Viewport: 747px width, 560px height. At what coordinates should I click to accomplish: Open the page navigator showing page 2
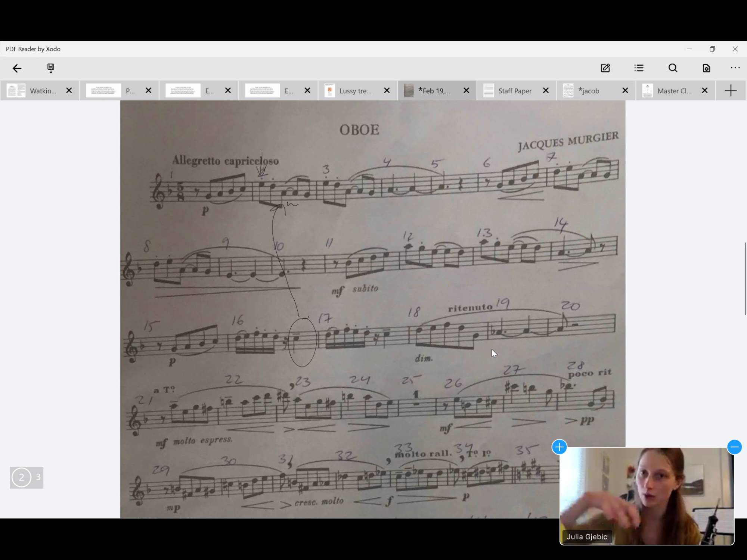click(x=22, y=477)
